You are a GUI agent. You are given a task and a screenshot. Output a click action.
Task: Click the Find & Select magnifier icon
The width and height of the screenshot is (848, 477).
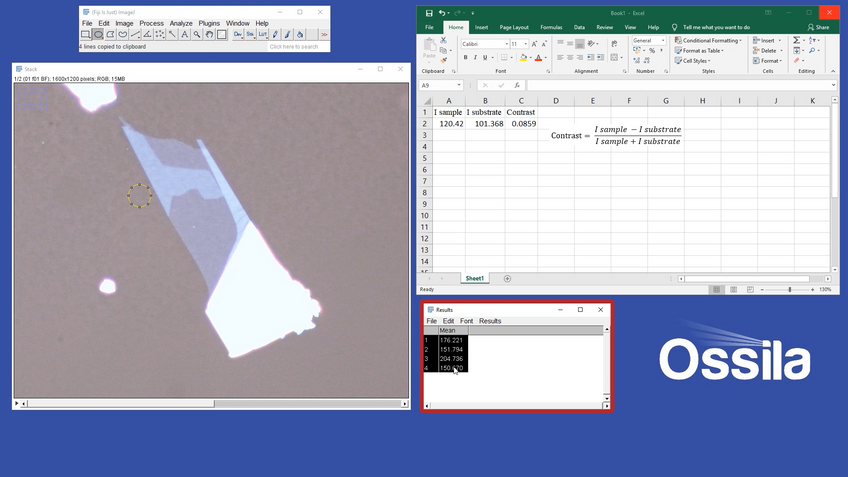point(812,50)
